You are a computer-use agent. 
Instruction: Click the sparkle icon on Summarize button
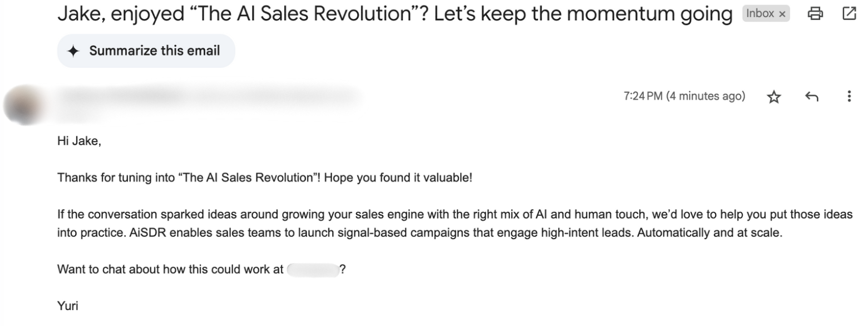tap(73, 51)
